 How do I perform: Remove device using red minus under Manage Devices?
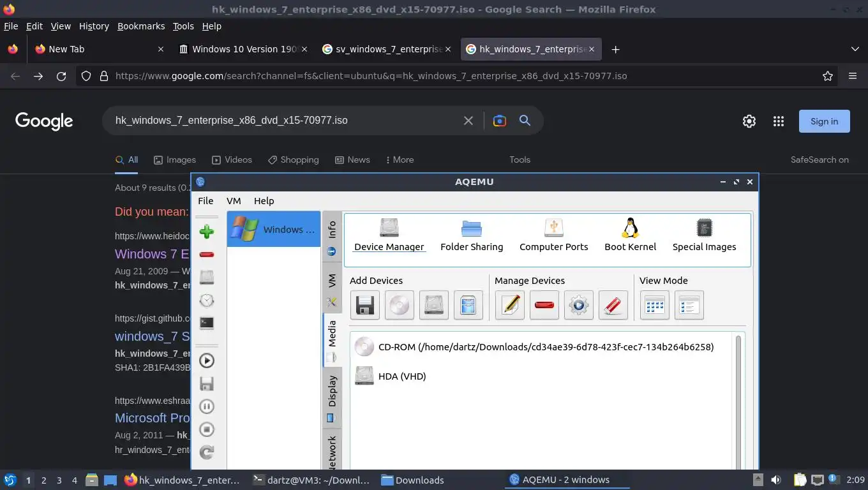point(544,305)
